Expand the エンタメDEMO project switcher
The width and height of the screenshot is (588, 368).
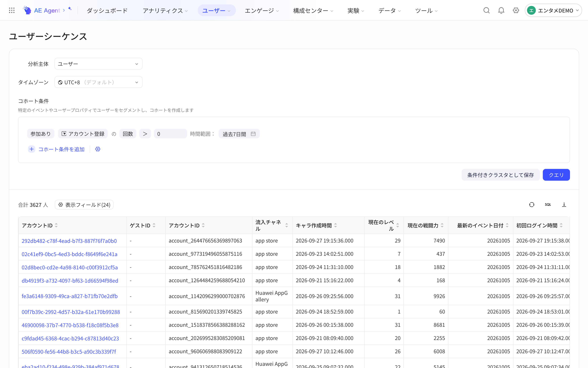pos(553,10)
